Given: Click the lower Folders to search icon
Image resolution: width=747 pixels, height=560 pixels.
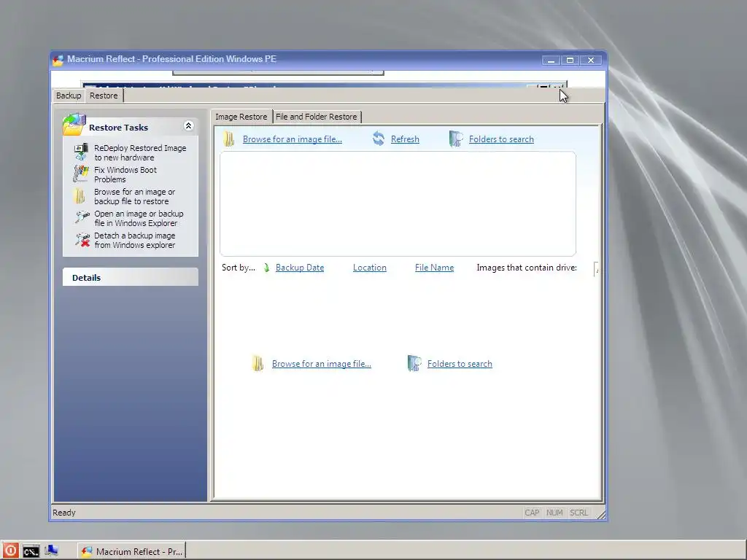Looking at the screenshot, I should tap(414, 363).
